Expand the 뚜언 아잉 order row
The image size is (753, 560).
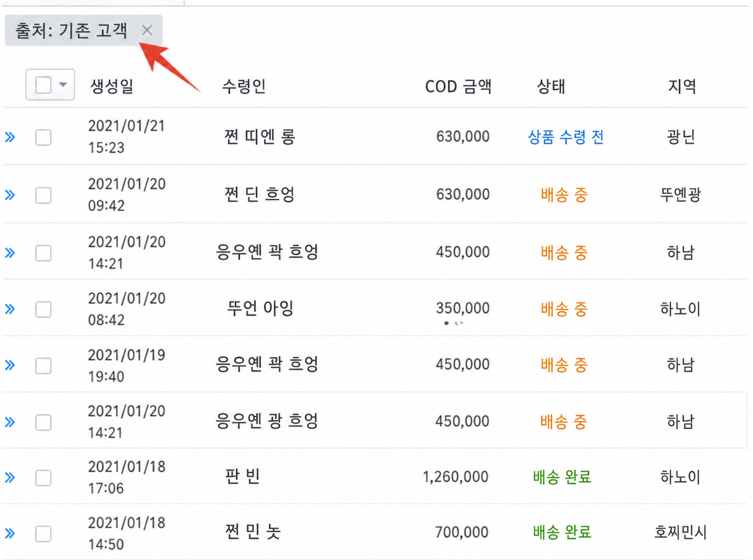coord(10,310)
